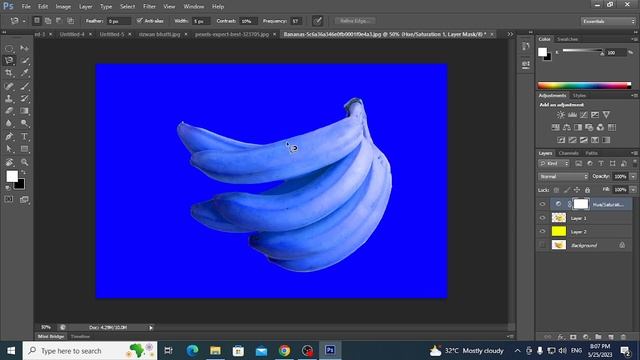Hide the Hue/Saturation adjustment layer
The height and width of the screenshot is (360, 640).
(x=542, y=204)
